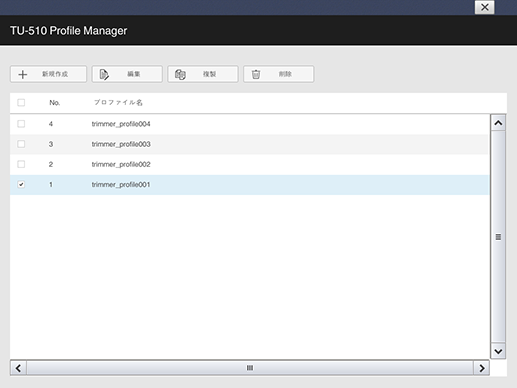Uncheck the box for trimmer_profile001
Viewport: 517px width, 388px height.
click(x=21, y=184)
